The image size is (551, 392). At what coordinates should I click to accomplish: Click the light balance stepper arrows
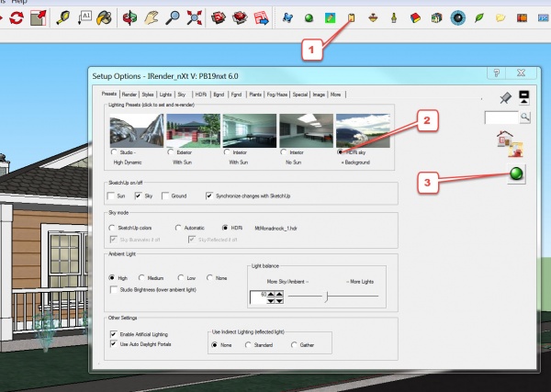click(279, 297)
